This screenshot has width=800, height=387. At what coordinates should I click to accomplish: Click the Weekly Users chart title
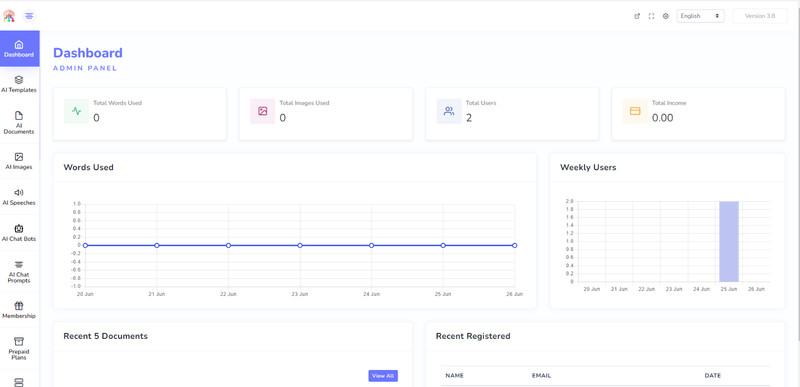pos(588,167)
